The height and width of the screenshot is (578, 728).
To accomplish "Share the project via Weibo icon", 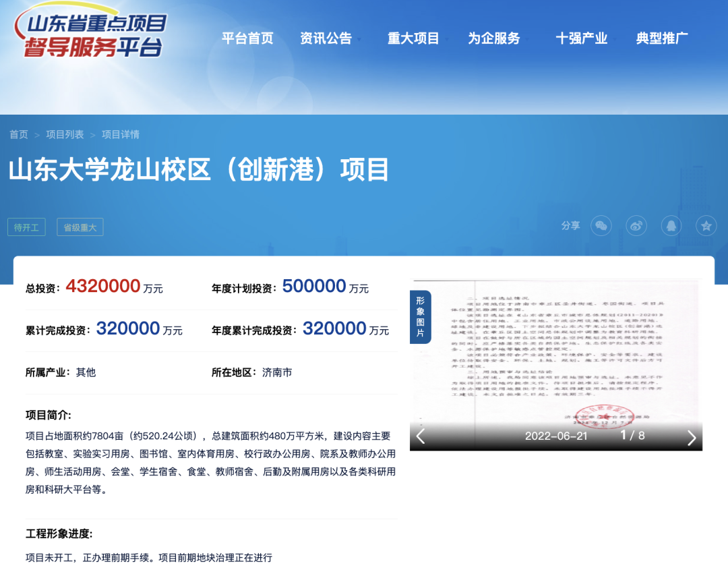I will click(x=636, y=226).
